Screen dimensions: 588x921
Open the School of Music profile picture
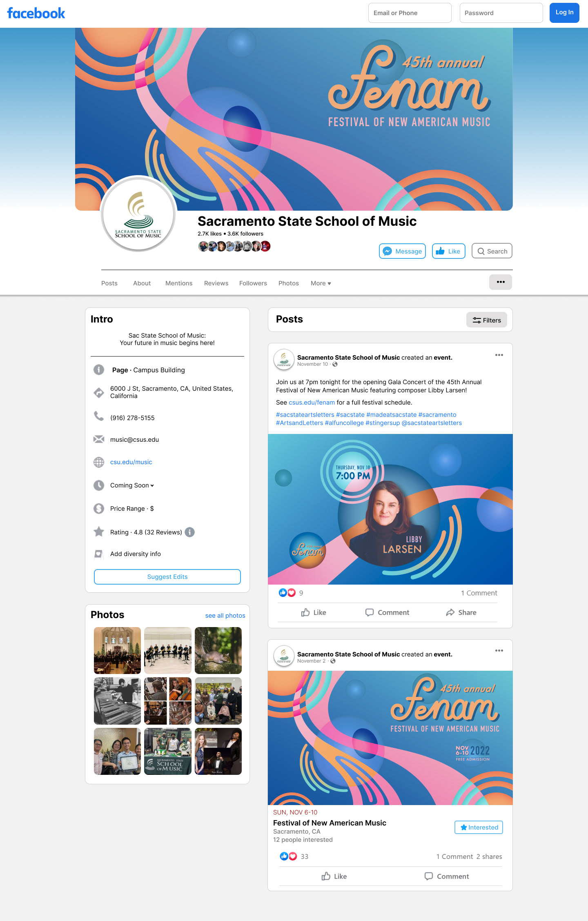138,214
